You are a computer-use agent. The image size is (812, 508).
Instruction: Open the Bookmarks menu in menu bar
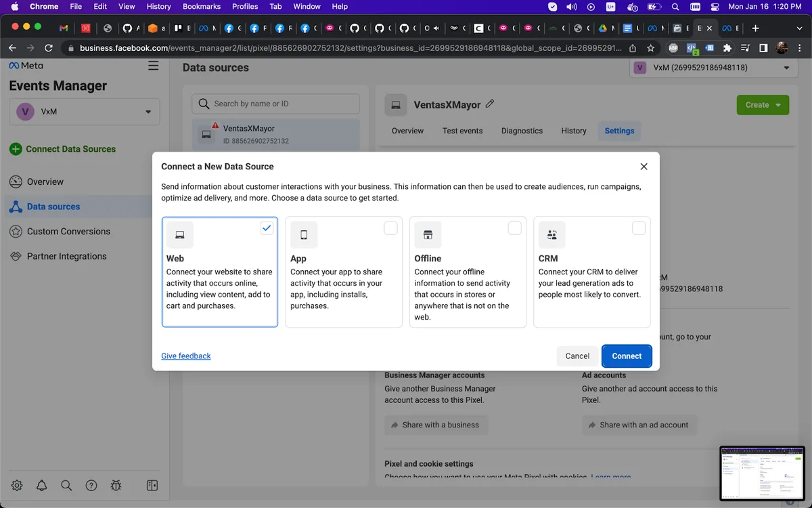(202, 7)
